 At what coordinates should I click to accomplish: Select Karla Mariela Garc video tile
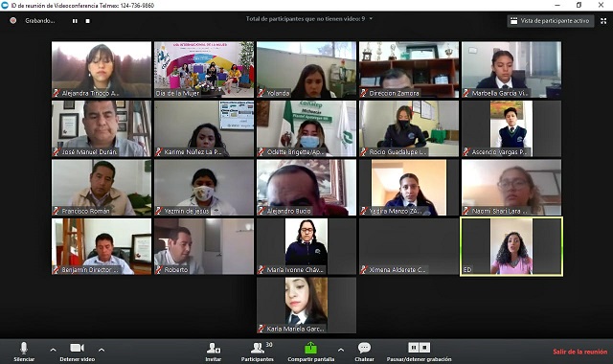pyautogui.click(x=306, y=306)
